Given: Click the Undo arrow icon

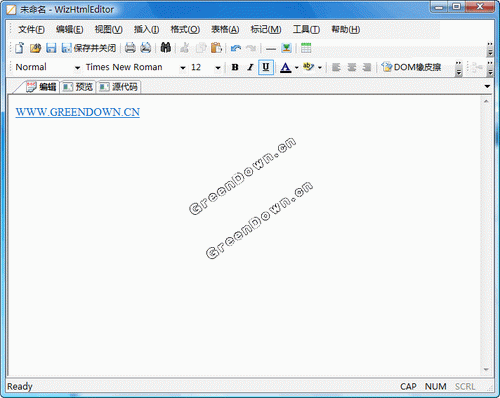Looking at the screenshot, I should pos(236,48).
